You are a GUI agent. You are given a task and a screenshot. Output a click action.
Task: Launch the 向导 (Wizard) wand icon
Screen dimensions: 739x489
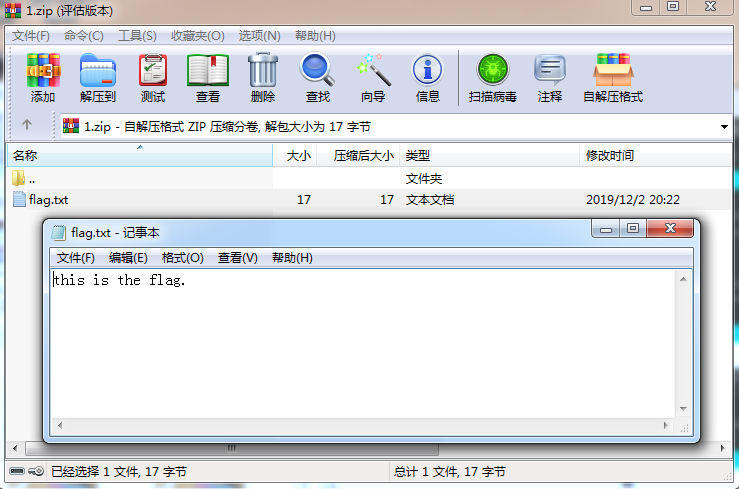pos(373,70)
